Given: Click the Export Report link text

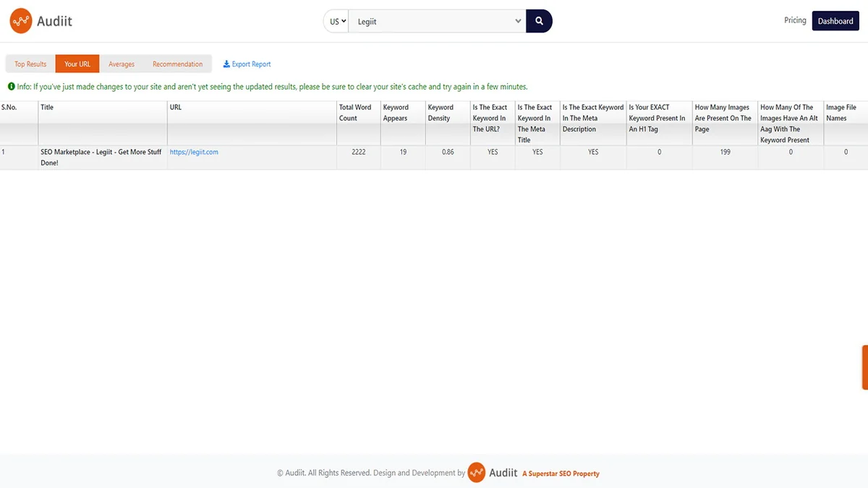Looking at the screenshot, I should (251, 64).
